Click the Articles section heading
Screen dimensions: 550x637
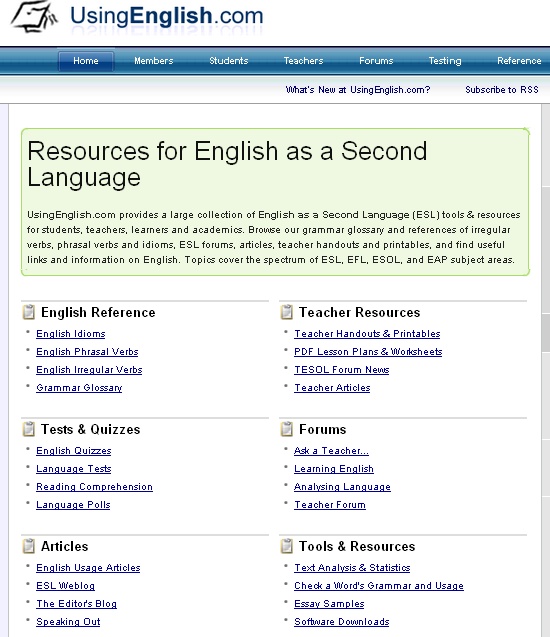(65, 546)
